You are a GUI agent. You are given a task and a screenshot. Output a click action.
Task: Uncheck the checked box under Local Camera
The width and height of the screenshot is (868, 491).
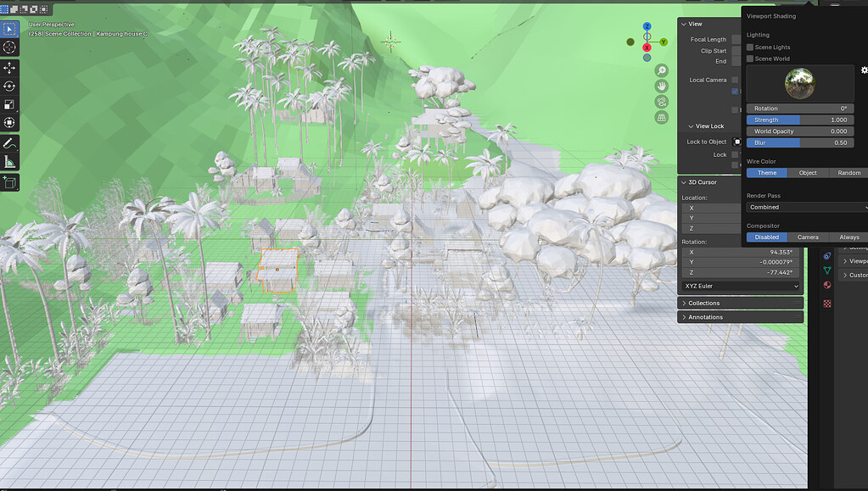point(735,92)
